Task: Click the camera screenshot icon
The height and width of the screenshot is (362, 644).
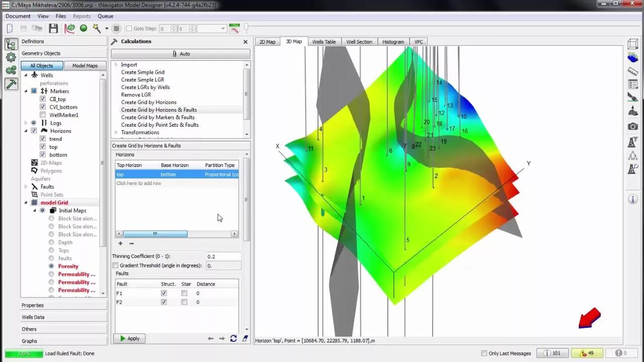Action: point(633,127)
